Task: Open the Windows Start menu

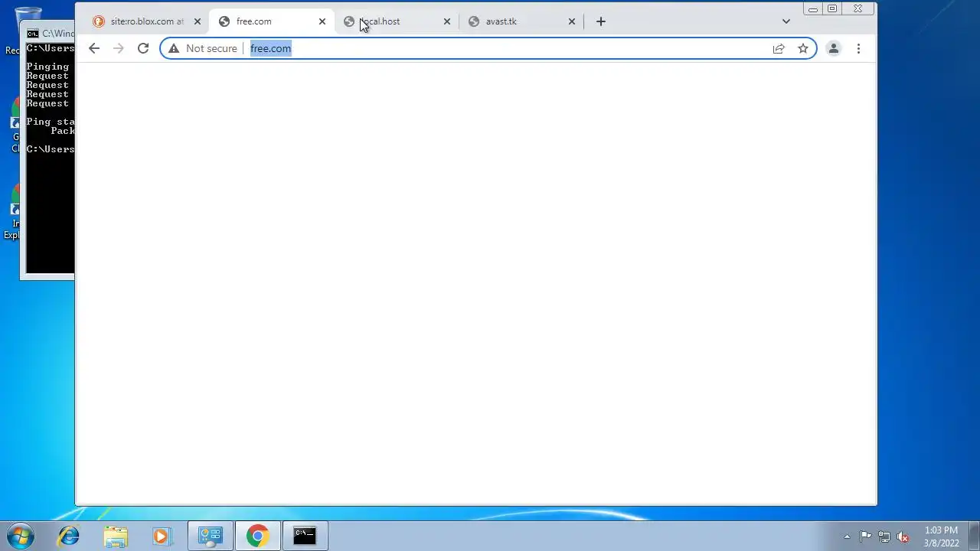Action: tap(21, 536)
